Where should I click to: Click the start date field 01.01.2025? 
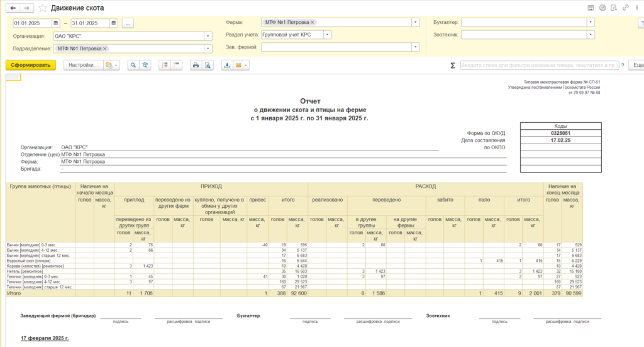tap(33, 23)
